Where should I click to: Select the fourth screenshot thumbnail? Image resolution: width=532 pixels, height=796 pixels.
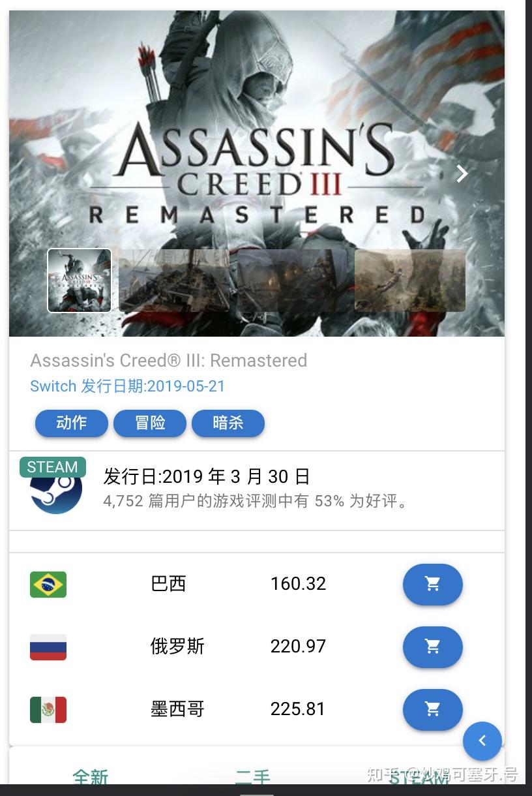[x=410, y=281]
